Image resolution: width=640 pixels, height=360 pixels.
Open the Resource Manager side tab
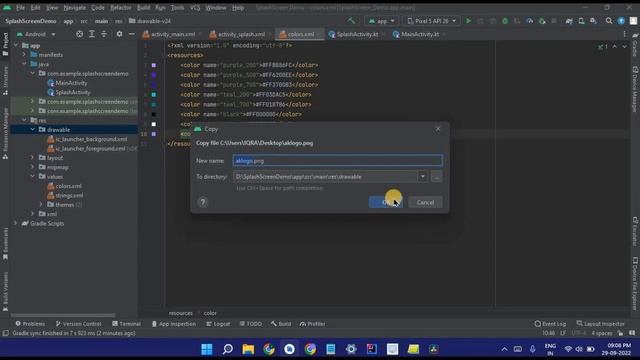5,133
